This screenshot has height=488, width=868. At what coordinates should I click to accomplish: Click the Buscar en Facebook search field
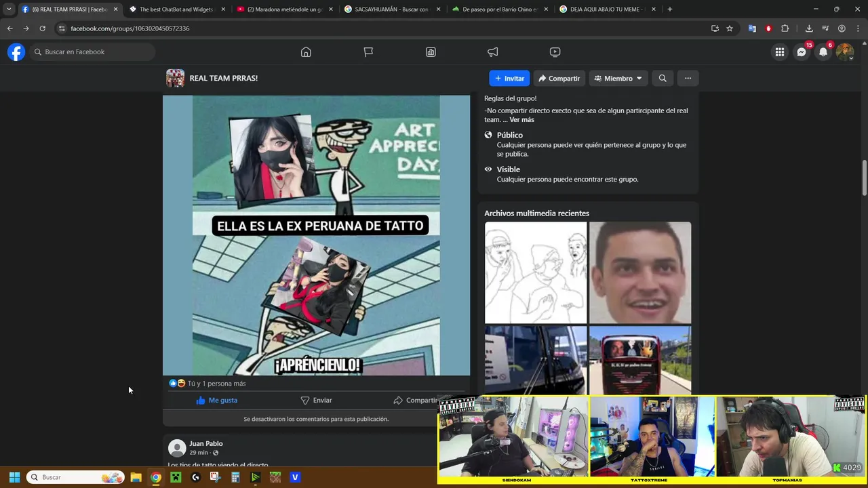click(x=92, y=52)
